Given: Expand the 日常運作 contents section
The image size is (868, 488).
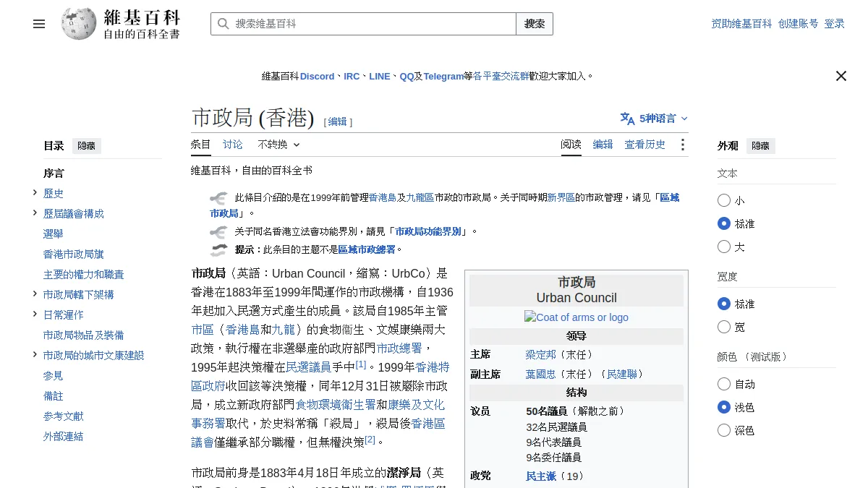Looking at the screenshot, I should click(x=35, y=314).
